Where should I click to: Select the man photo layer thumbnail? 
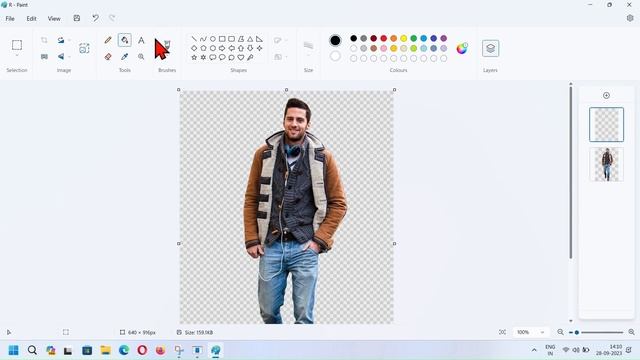(606, 164)
